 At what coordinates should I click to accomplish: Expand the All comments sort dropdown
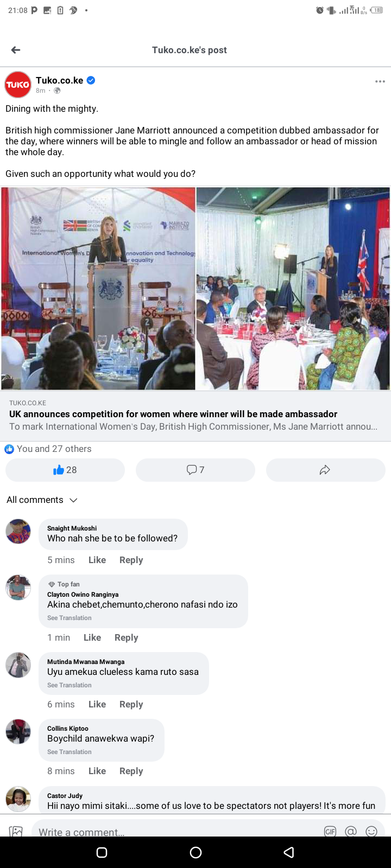[x=42, y=500]
